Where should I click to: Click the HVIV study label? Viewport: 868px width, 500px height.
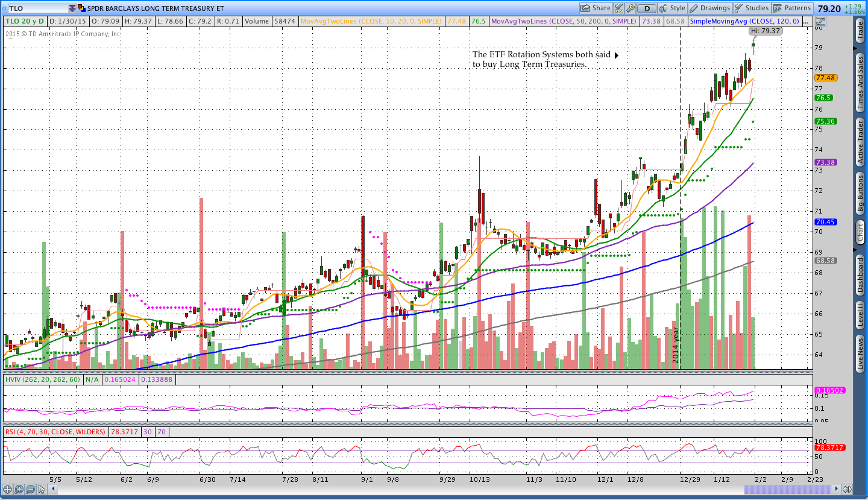pos(43,379)
